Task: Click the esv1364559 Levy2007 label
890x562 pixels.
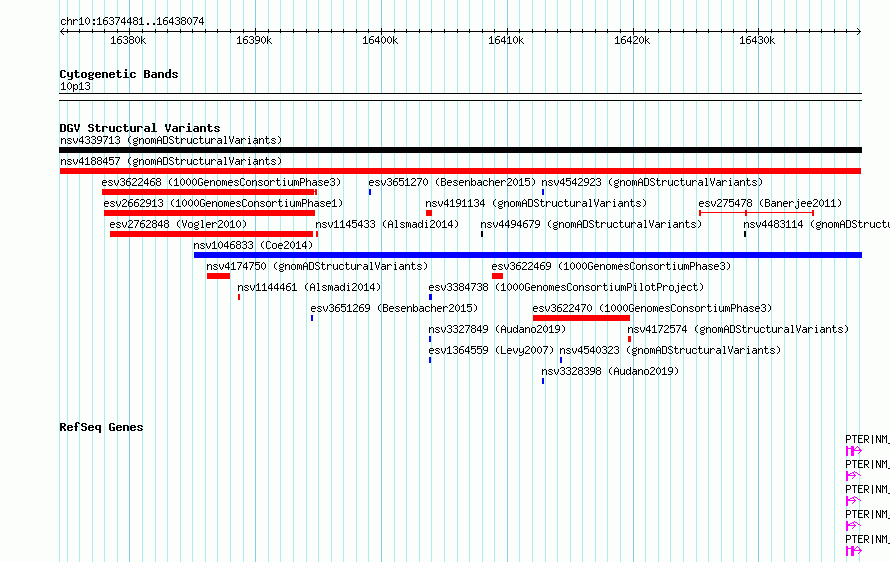Action: [x=491, y=350]
